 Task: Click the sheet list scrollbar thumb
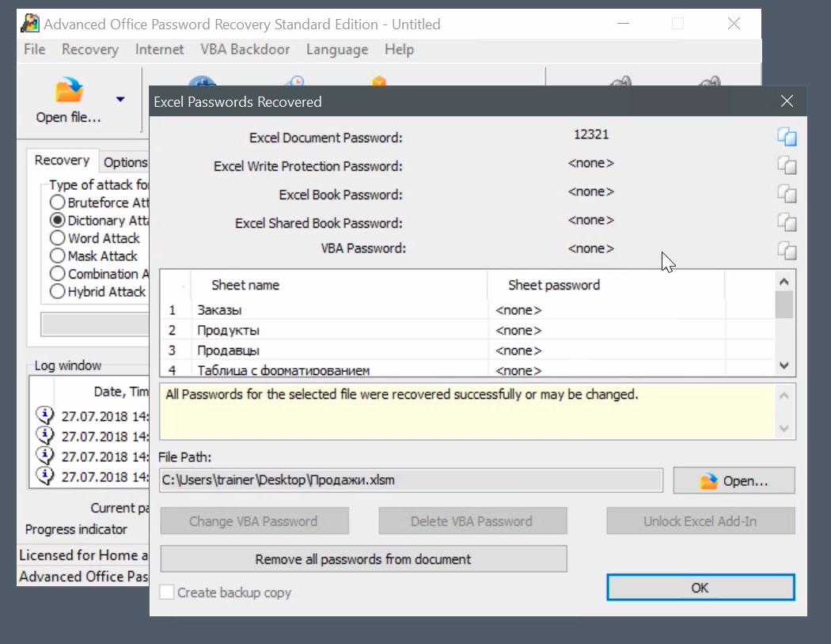[x=784, y=305]
